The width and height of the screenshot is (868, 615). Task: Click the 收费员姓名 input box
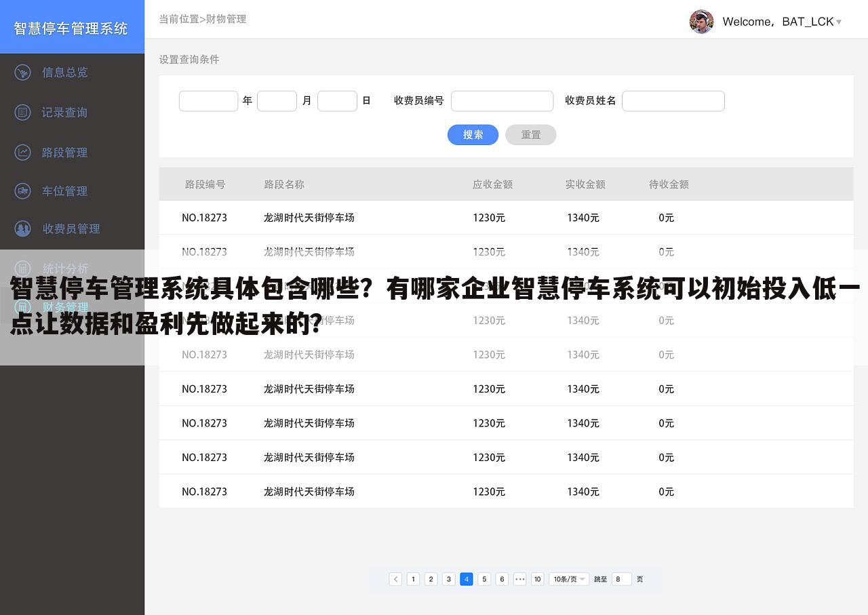click(x=673, y=101)
